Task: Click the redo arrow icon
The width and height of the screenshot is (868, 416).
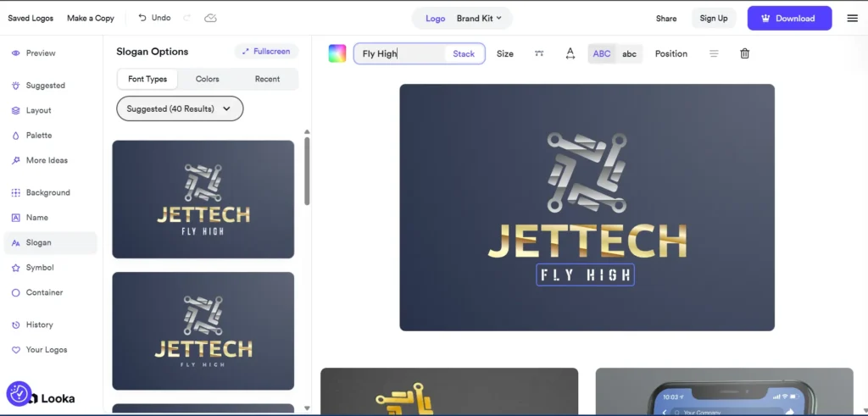Action: tap(186, 18)
